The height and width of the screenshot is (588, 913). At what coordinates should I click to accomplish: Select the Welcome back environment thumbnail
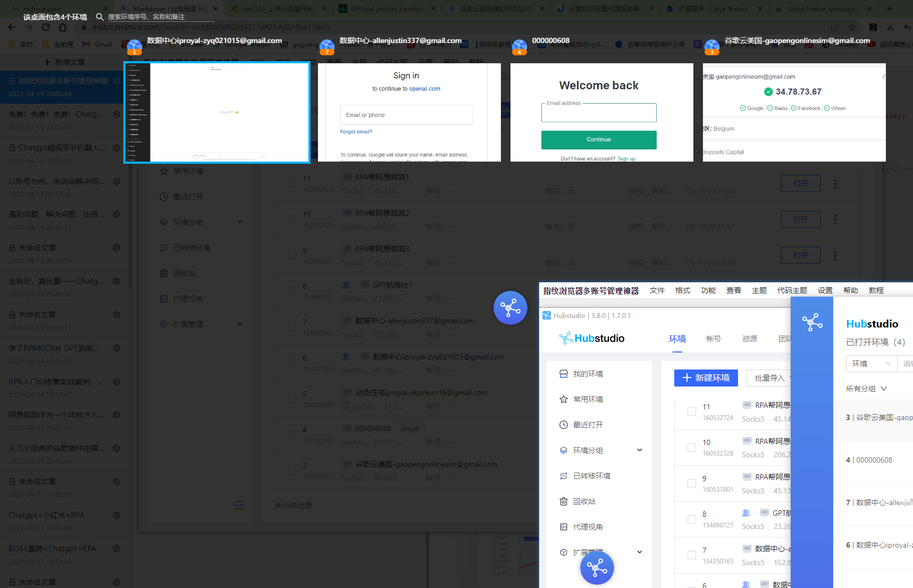[x=602, y=112]
